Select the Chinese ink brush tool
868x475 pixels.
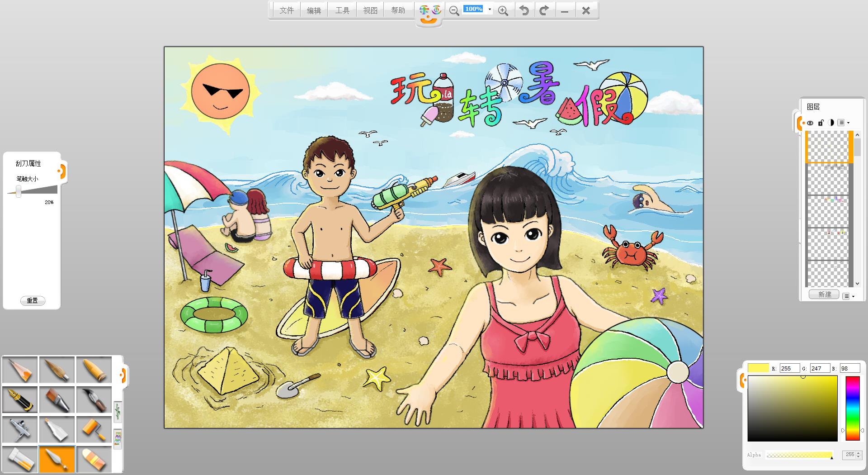tap(94, 399)
